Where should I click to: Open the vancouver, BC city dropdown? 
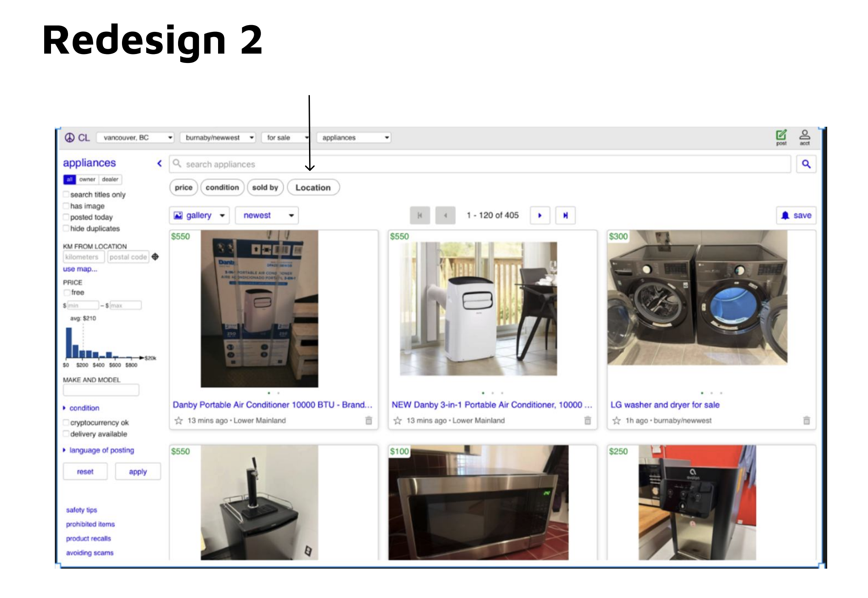coord(135,138)
